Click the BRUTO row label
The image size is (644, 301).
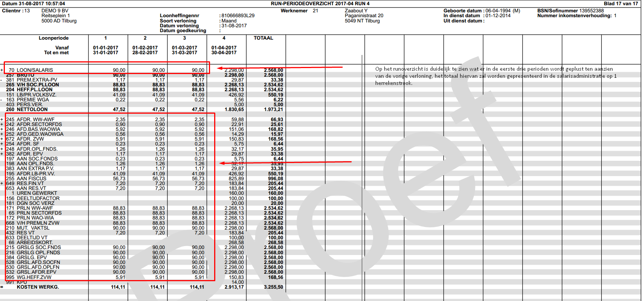click(25, 75)
